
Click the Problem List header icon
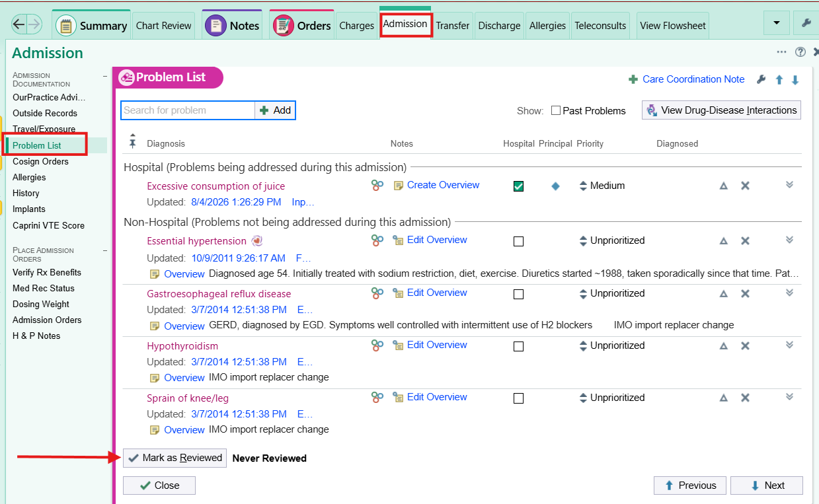[126, 77]
